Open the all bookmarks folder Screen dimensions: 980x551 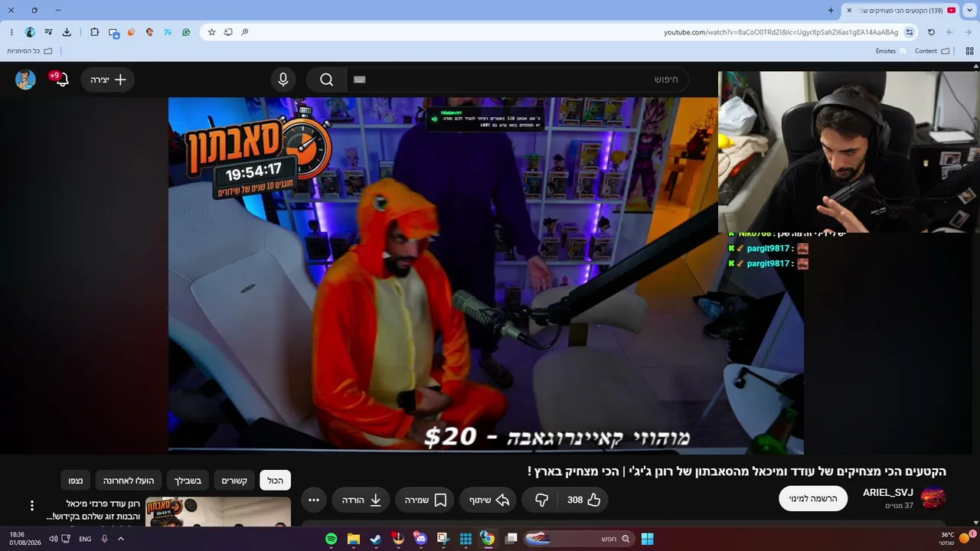30,51
